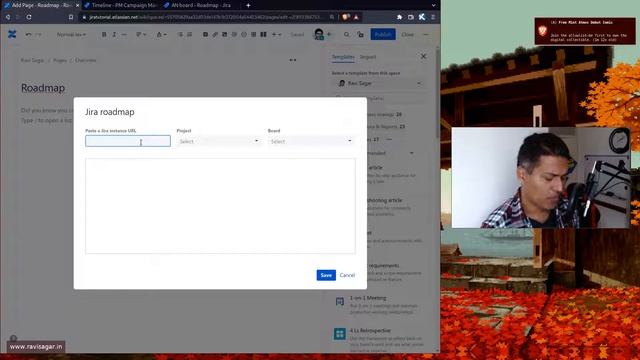
Task: Insert an image or file
Action: tap(224, 35)
